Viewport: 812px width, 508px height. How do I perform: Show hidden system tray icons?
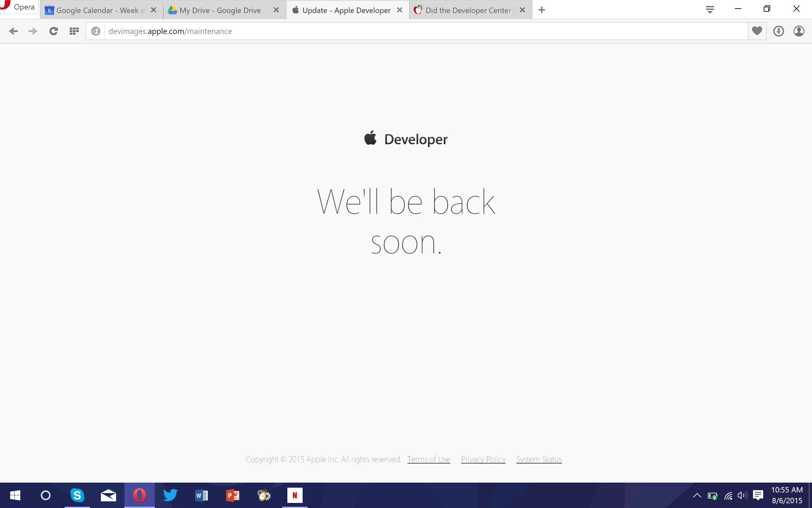pyautogui.click(x=697, y=495)
